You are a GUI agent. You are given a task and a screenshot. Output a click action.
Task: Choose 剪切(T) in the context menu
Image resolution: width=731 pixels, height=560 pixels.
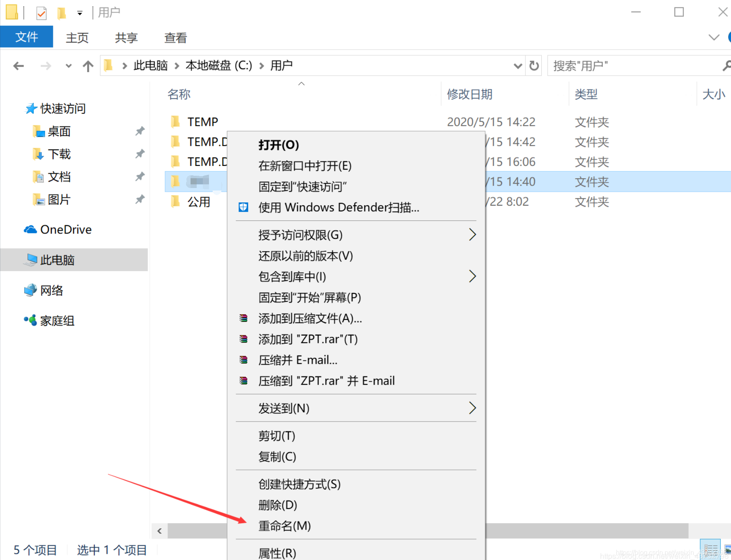pyautogui.click(x=356, y=435)
